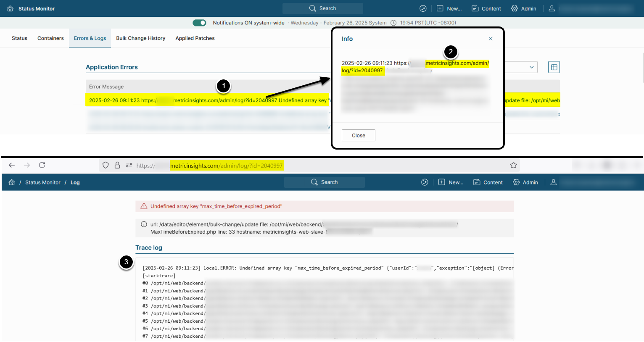
Task: Open the New... menu in top Status Monitor bar
Action: 449,8
